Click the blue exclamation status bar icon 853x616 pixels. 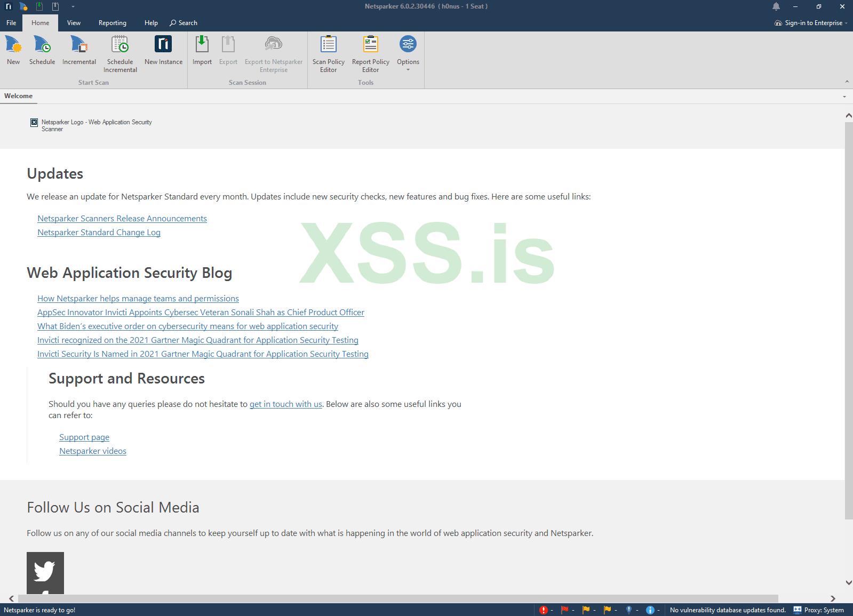(x=629, y=610)
